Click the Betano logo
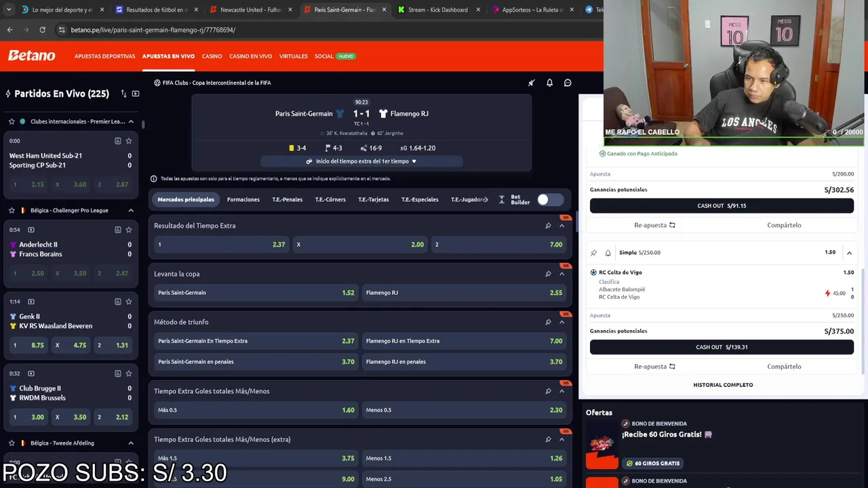 point(32,56)
